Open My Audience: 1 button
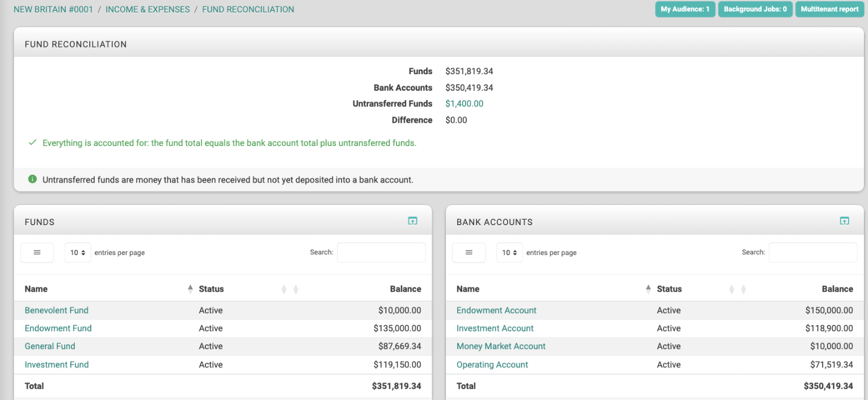The width and height of the screenshot is (868, 400). pos(685,9)
